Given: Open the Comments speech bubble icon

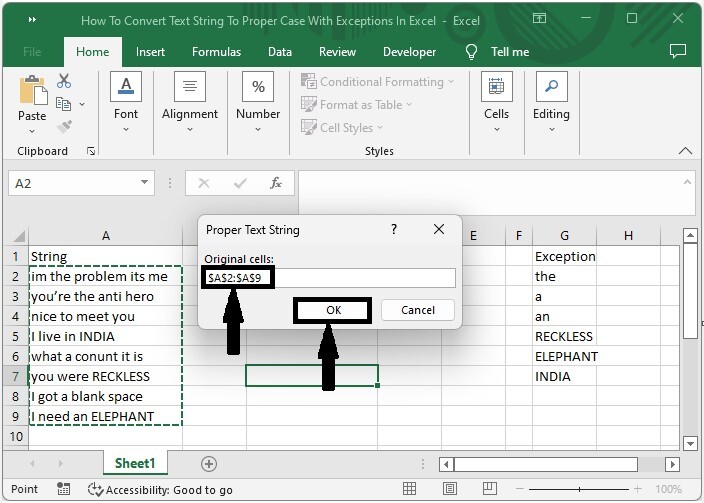Looking at the screenshot, I should click(x=678, y=51).
